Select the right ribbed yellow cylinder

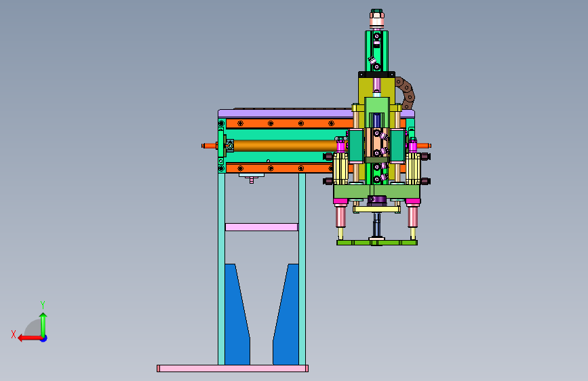click(x=413, y=168)
